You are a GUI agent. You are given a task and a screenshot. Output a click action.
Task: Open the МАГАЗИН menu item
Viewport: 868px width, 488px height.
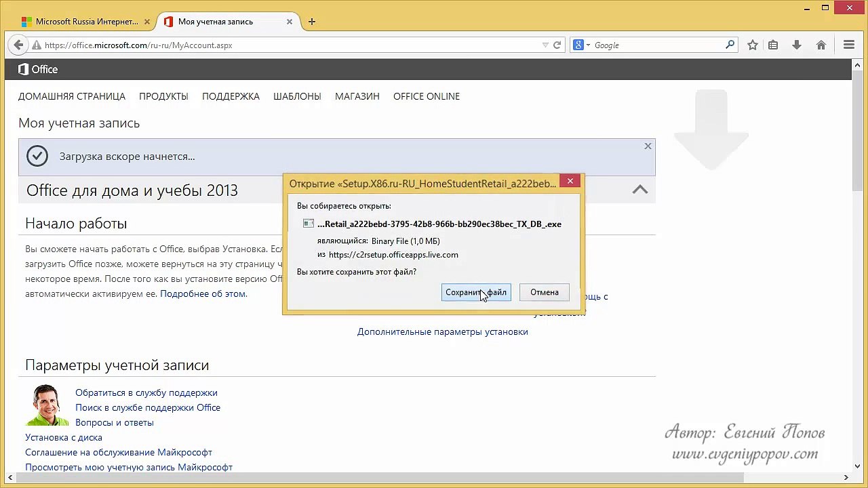tap(357, 96)
